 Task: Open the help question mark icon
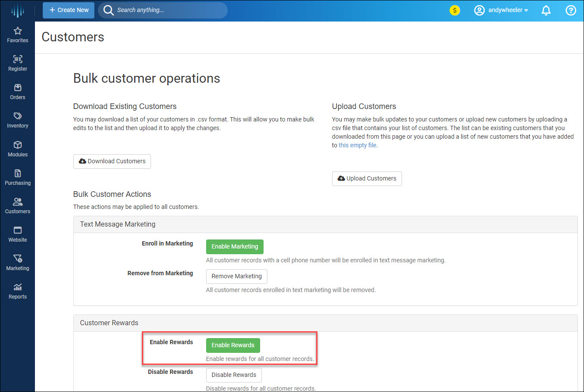pos(571,10)
